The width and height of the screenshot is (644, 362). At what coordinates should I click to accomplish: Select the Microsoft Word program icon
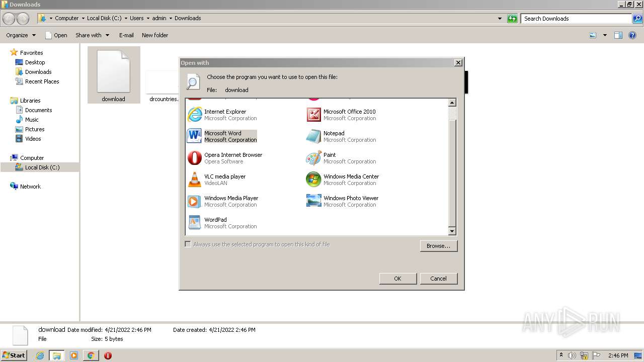point(194,136)
